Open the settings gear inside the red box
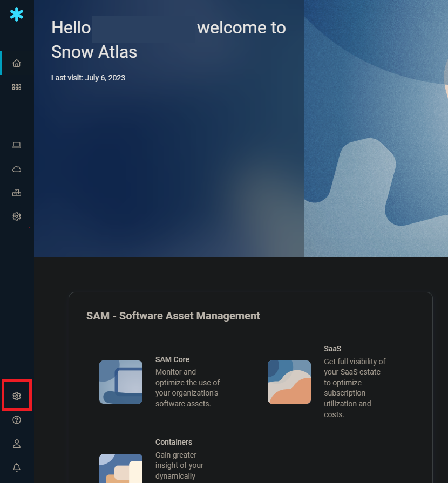The height and width of the screenshot is (483, 448). coord(17,396)
